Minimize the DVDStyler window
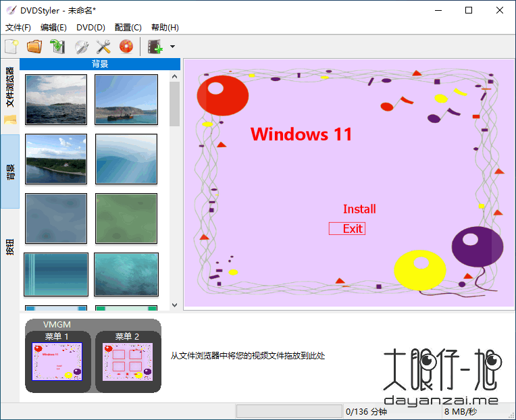516x420 pixels. tap(438, 10)
